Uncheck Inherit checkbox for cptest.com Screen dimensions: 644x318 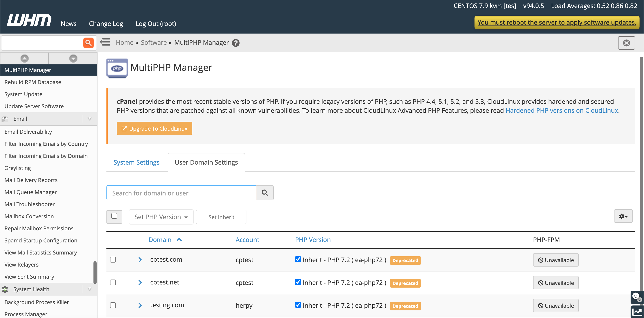(298, 259)
